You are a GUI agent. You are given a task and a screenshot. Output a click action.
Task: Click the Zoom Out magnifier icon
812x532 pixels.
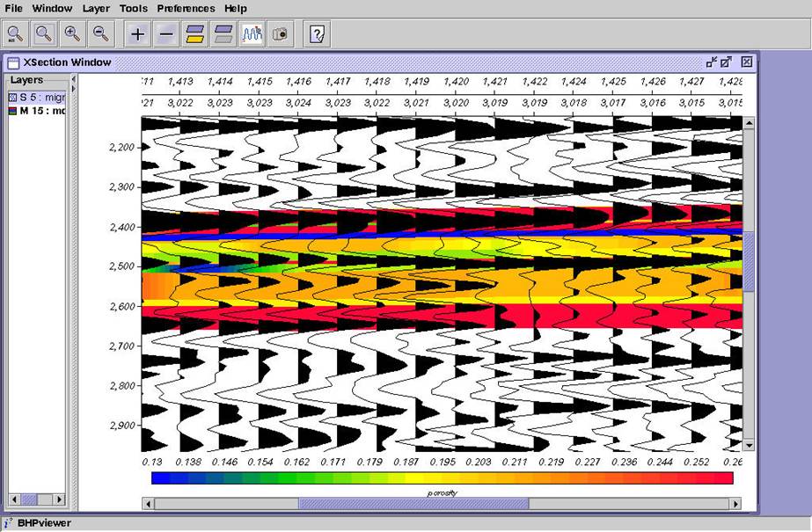point(101,34)
